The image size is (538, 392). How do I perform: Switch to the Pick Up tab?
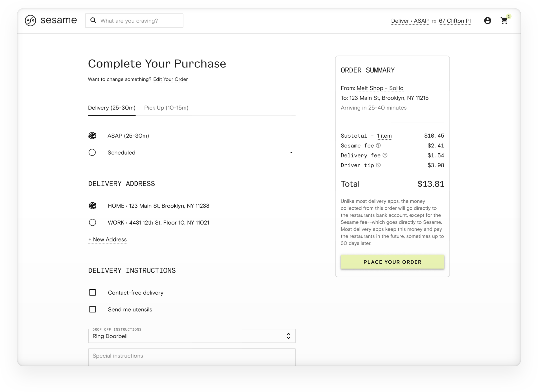click(166, 108)
